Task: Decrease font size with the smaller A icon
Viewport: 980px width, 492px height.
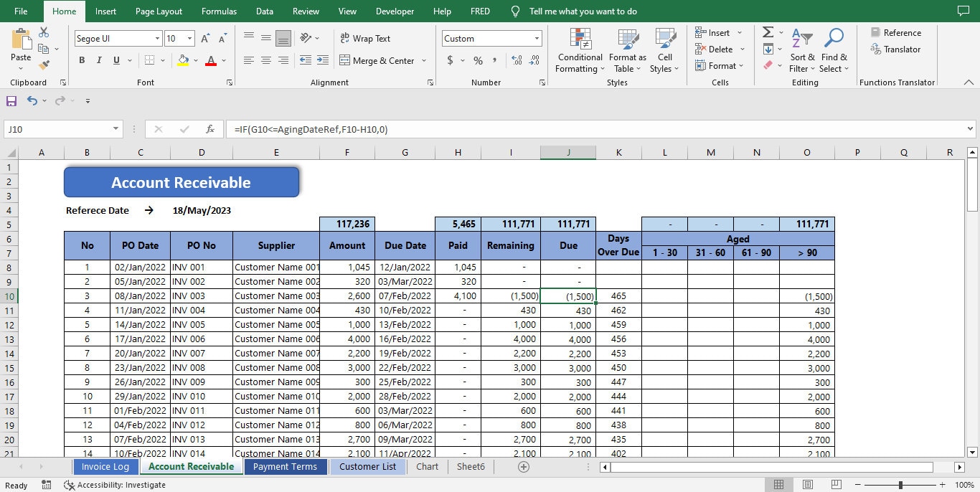Action: coord(223,39)
